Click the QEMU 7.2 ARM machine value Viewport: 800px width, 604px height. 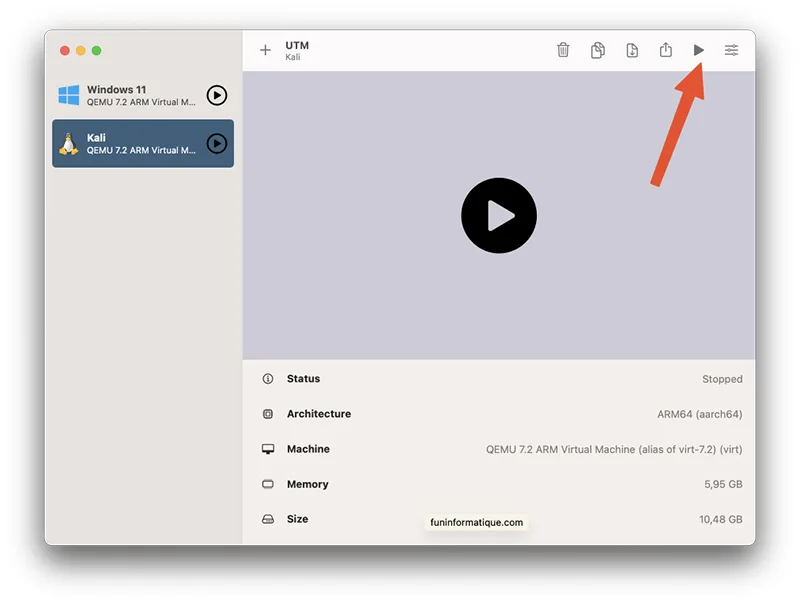point(614,449)
